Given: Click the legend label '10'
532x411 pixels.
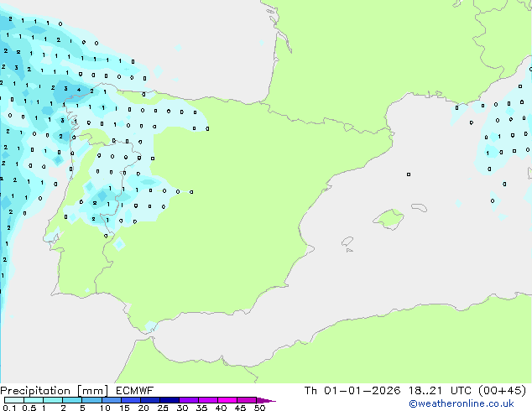Looking at the screenshot, I should (105, 408).
